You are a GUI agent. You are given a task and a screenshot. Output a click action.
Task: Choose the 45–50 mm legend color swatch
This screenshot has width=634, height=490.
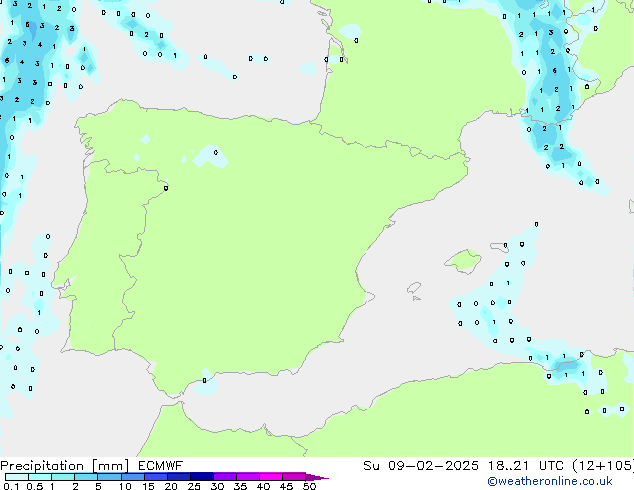[x=294, y=477]
